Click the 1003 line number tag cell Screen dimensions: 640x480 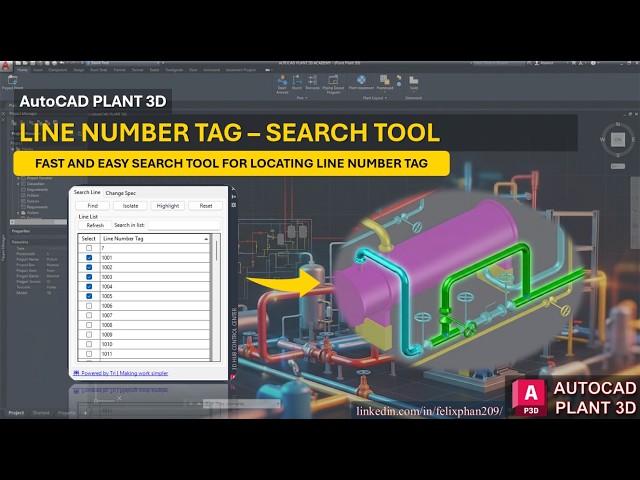(x=155, y=277)
